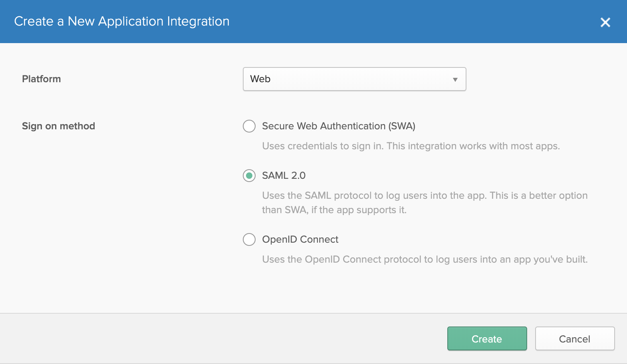The image size is (627, 364).
Task: Click the SAML protocol description text
Action: [x=425, y=196]
